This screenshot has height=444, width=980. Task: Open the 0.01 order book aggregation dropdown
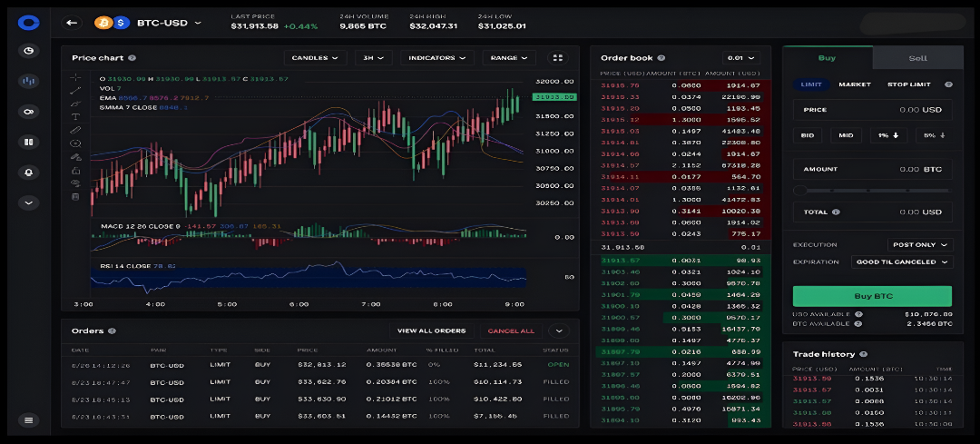coord(741,58)
